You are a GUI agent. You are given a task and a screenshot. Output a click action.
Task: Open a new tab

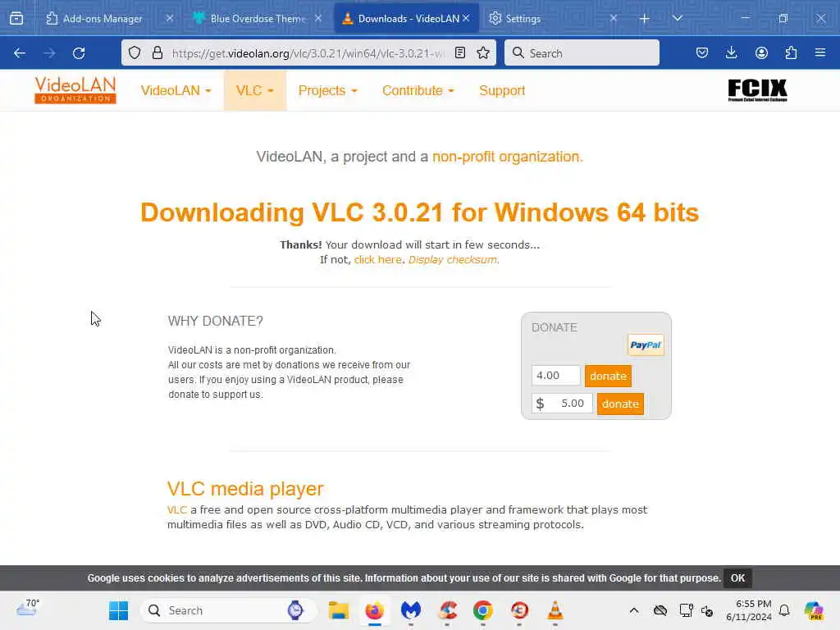tap(645, 19)
